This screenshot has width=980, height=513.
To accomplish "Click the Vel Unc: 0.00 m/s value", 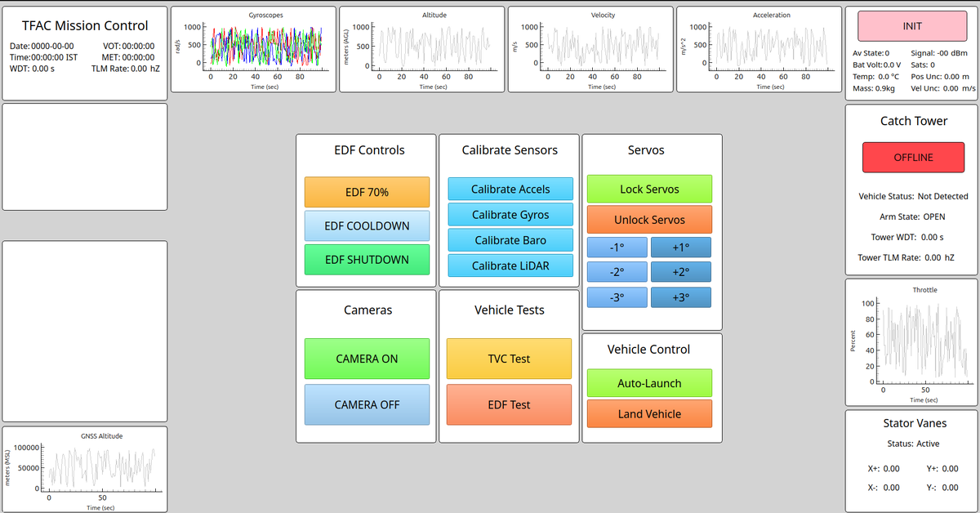I will (942, 88).
